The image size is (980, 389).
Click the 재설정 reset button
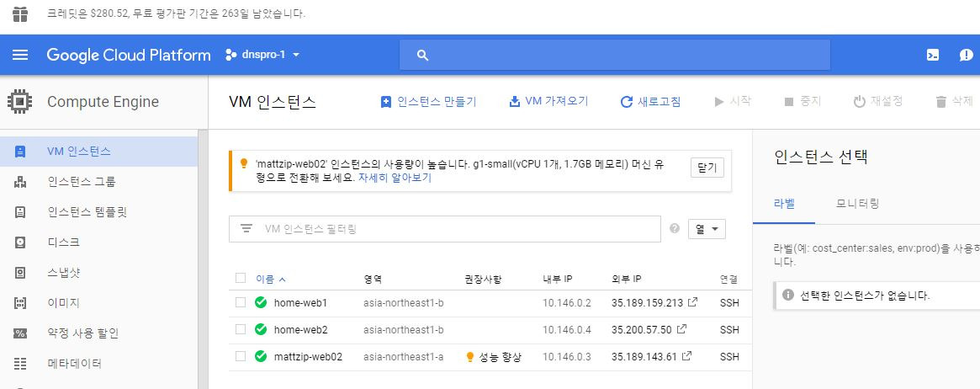(878, 101)
